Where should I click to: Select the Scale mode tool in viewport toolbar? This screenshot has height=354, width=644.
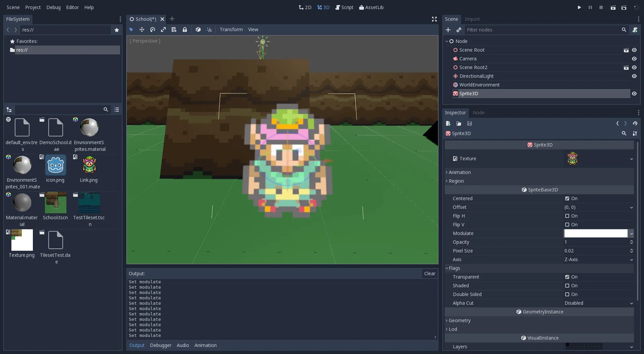163,29
